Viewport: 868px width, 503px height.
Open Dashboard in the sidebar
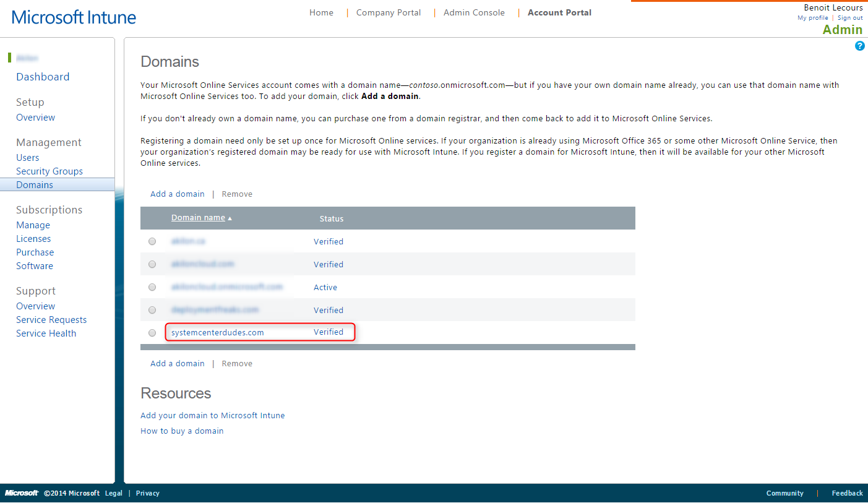coord(43,77)
